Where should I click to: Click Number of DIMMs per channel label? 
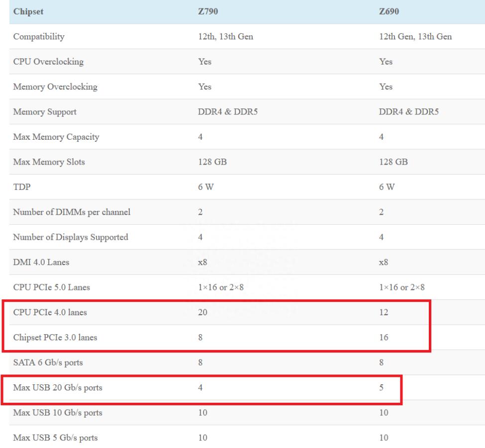pos(73,212)
